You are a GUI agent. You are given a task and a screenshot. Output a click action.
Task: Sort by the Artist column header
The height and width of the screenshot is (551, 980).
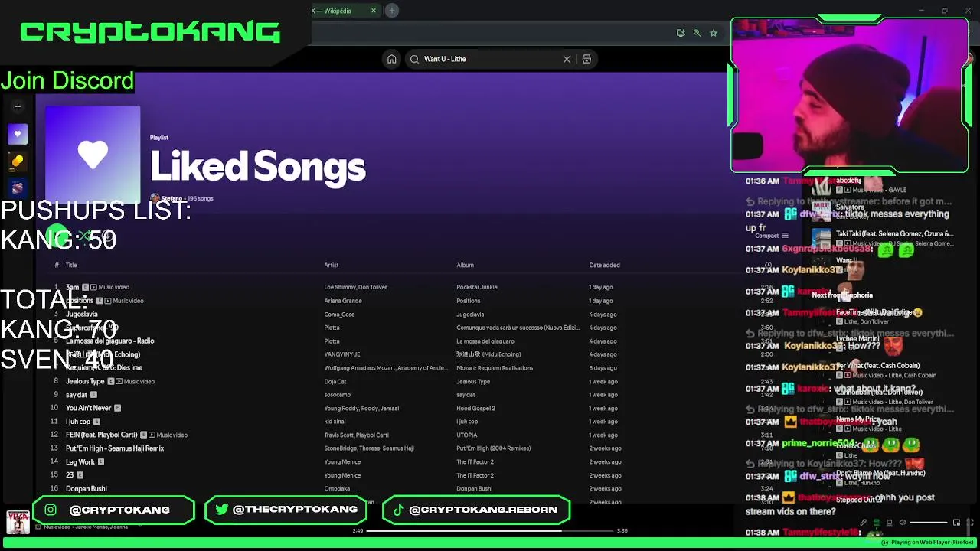tap(331, 265)
